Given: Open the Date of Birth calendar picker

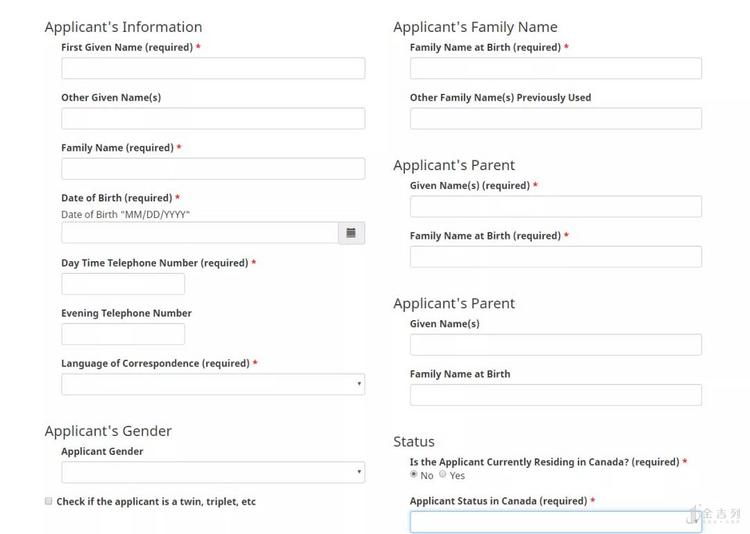Looking at the screenshot, I should [x=351, y=233].
